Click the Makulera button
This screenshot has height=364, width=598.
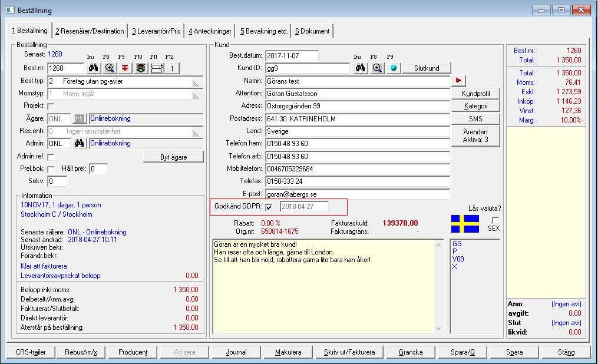click(288, 352)
